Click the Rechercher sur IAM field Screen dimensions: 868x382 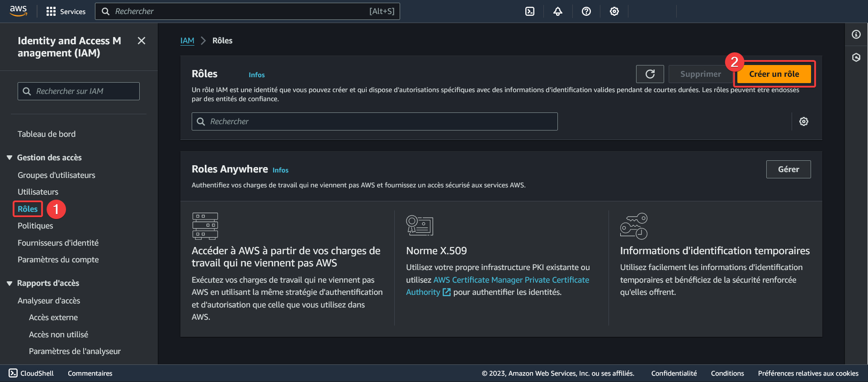(79, 91)
